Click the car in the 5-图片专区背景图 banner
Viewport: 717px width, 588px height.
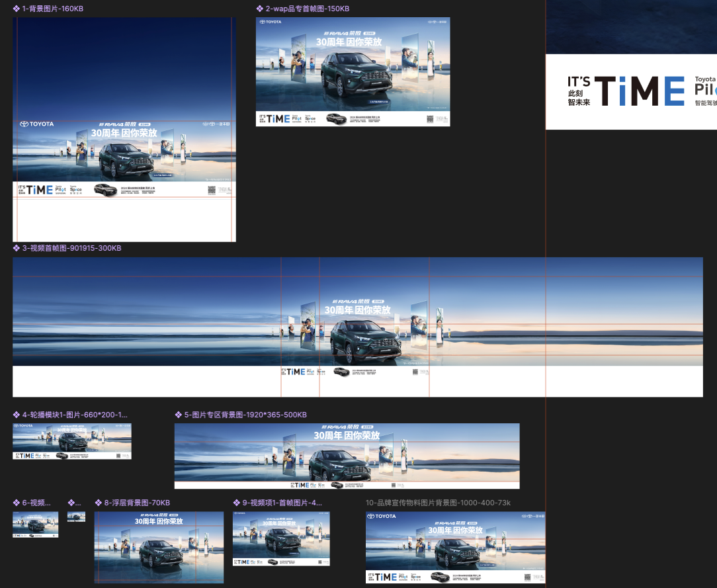click(339, 466)
